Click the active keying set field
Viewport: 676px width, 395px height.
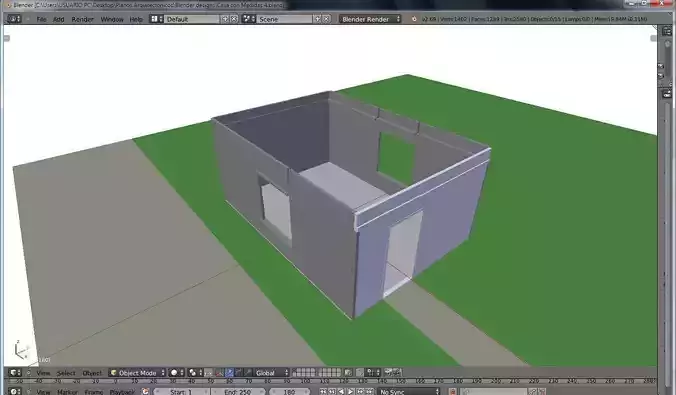point(494,392)
